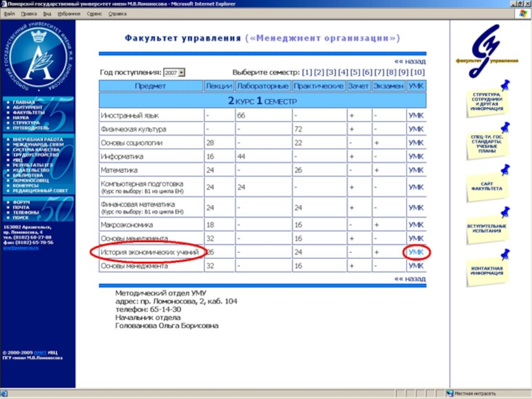Go to Наука in the sidebar
The image size is (532, 399).
21,118
